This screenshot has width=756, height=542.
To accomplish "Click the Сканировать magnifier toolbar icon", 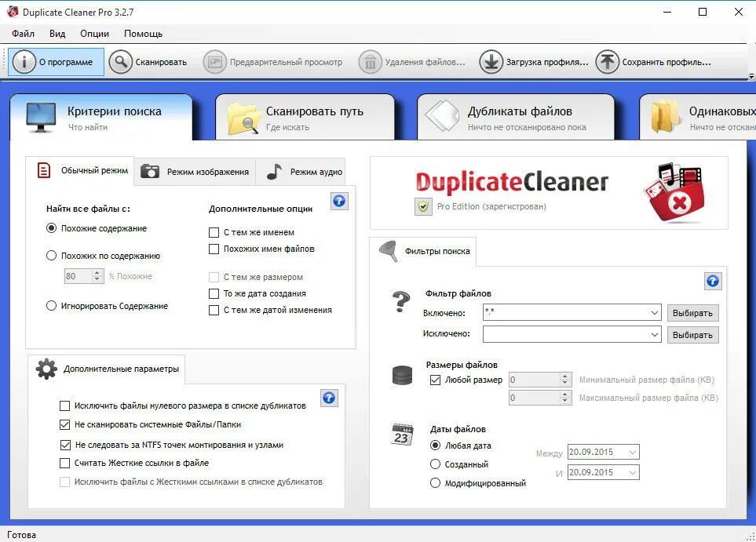I will click(120, 62).
